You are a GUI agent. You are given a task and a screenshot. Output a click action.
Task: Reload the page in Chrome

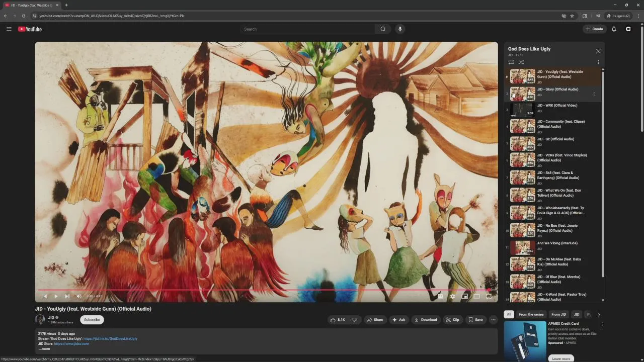(23, 16)
